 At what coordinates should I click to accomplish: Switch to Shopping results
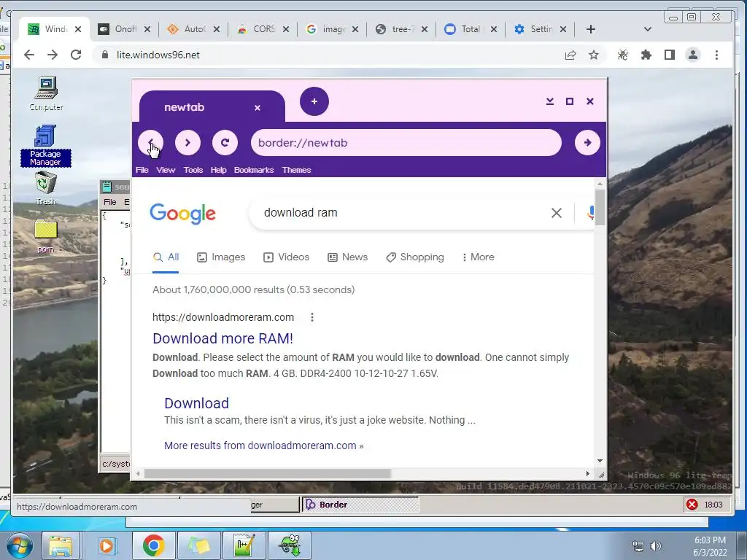point(415,257)
